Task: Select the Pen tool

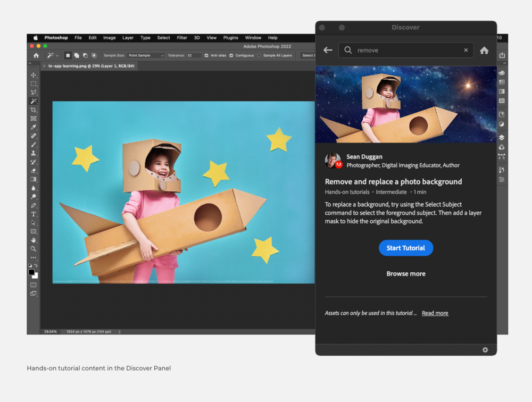Action: pos(33,205)
